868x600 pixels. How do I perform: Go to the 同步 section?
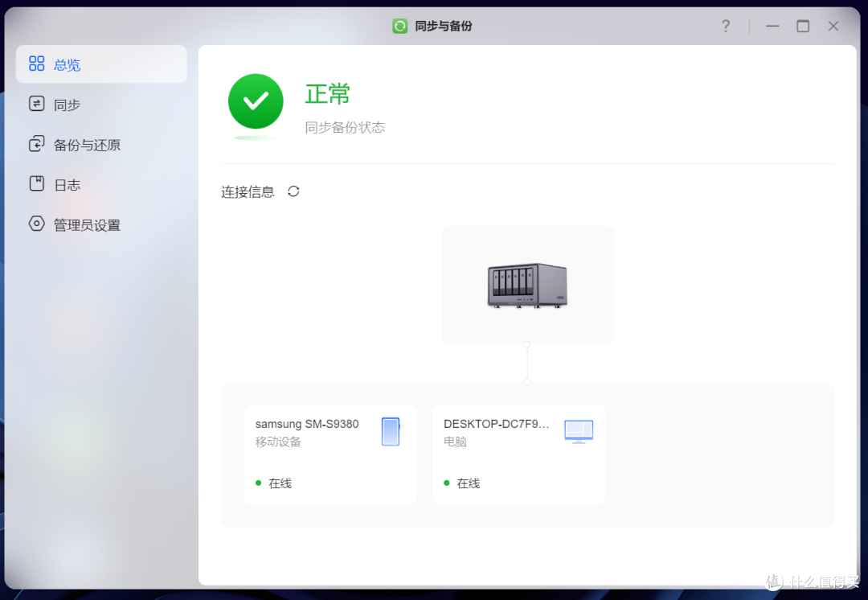(x=101, y=104)
